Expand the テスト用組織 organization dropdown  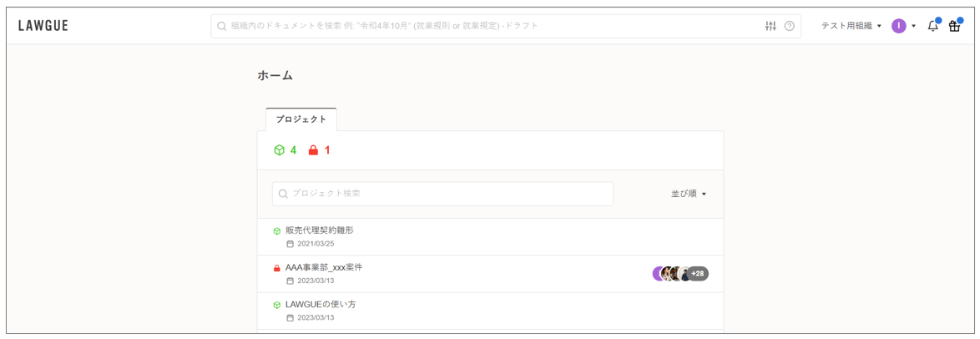[851, 26]
